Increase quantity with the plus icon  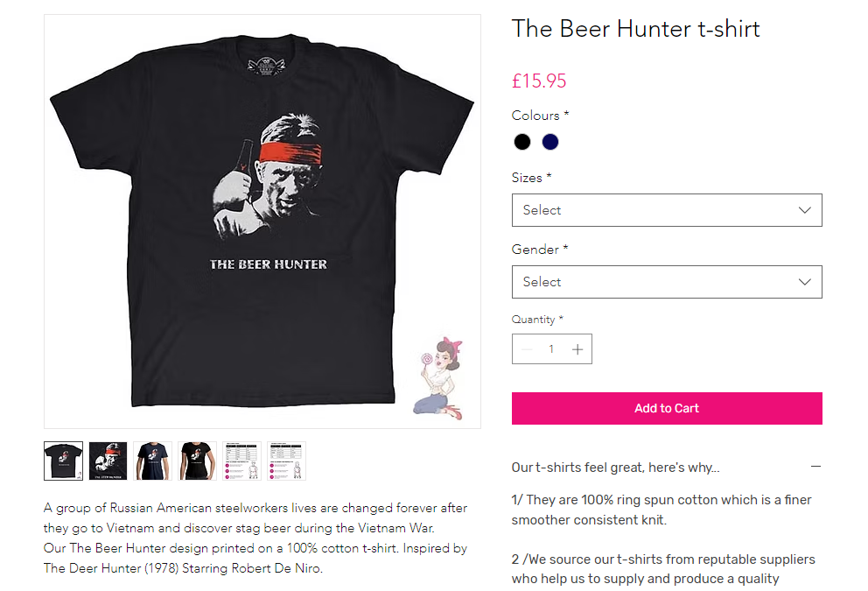(x=577, y=349)
